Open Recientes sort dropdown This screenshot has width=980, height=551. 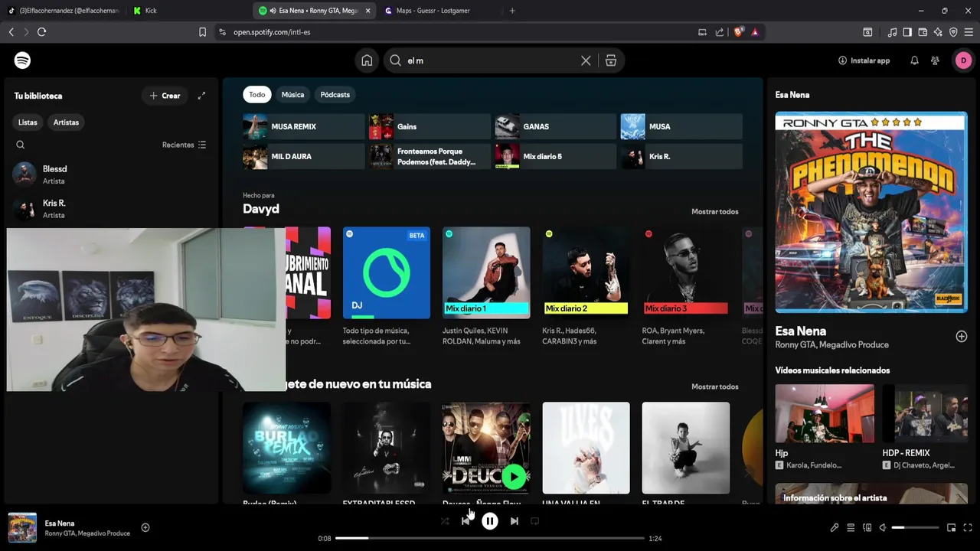(184, 145)
